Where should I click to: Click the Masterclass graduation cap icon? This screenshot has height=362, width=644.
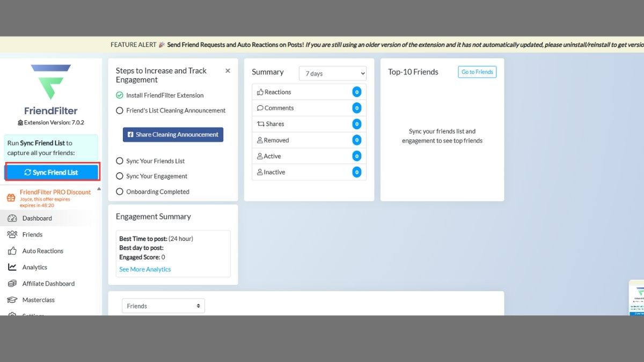click(12, 300)
